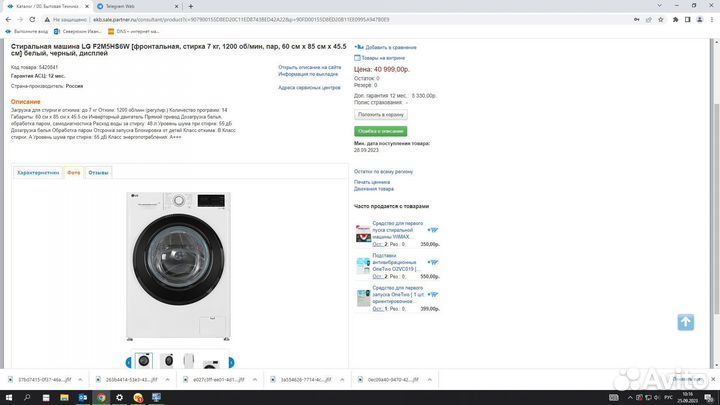Open the password key icon in address bar

pyautogui.click(x=636, y=20)
